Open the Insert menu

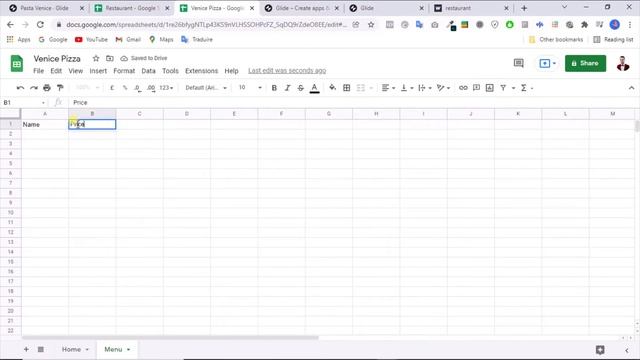(x=98, y=71)
